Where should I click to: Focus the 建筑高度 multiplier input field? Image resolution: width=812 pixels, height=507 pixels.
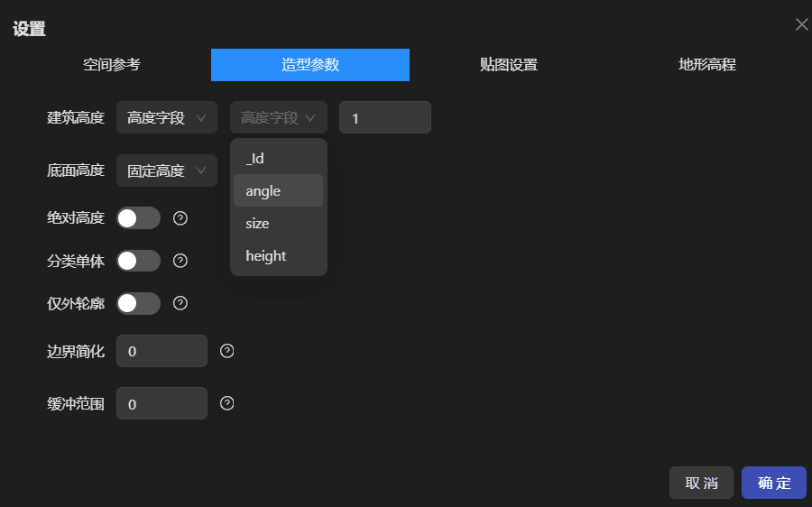pos(385,118)
